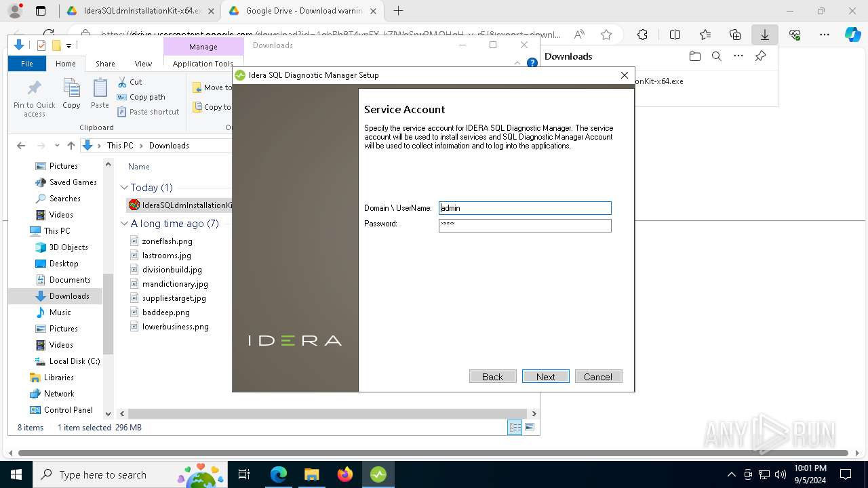Switch to large icons view layout icon
The height and width of the screenshot is (488, 868).
coord(530,427)
